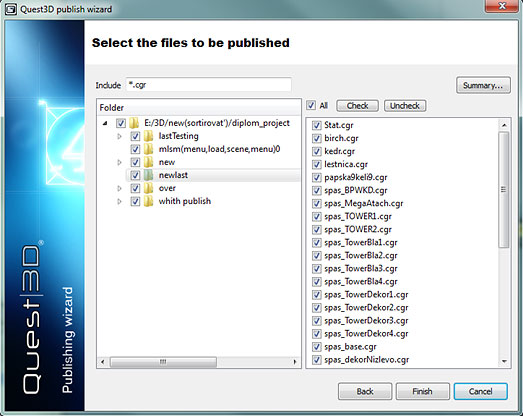The height and width of the screenshot is (416, 523).
Task: Click the mlsm(menu,load,scene,menu)0 folder icon
Action: [x=148, y=149]
